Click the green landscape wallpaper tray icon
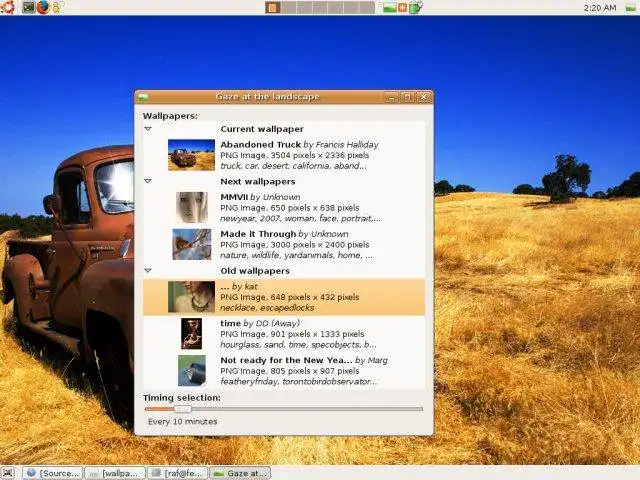 click(x=389, y=7)
